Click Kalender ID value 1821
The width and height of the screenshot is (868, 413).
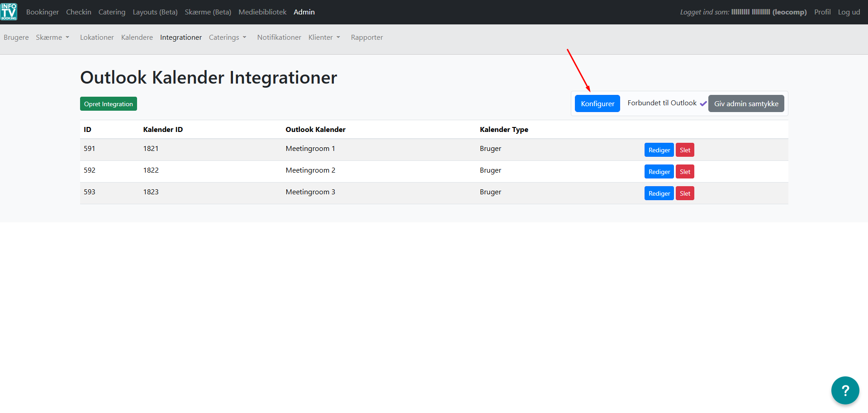point(151,149)
